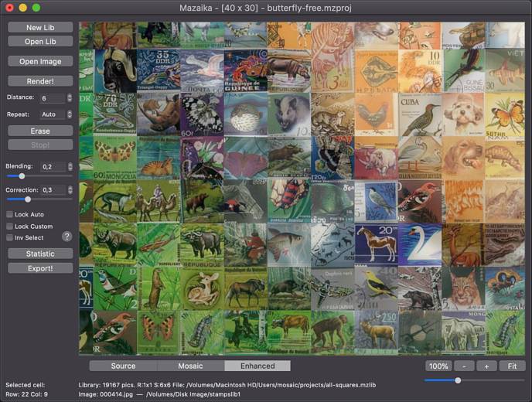Switch to the Source view tab
532x402 pixels.
[123, 366]
